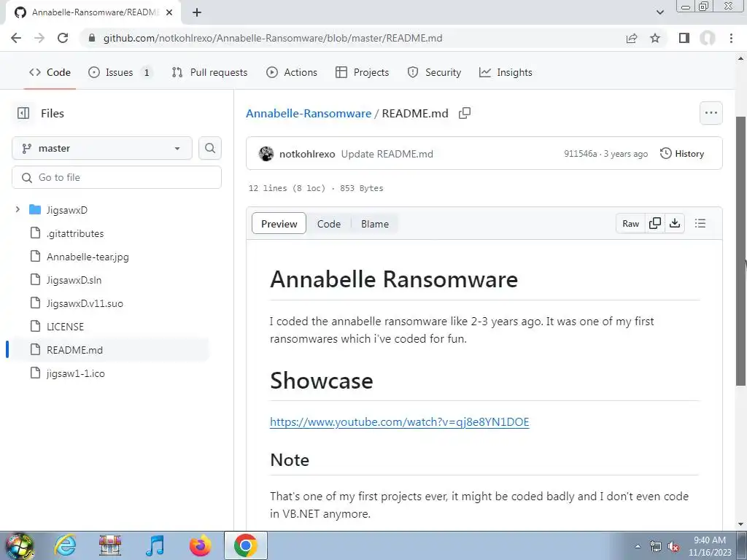Switch to the Code repository tab
This screenshot has height=560, width=747.
pos(50,72)
